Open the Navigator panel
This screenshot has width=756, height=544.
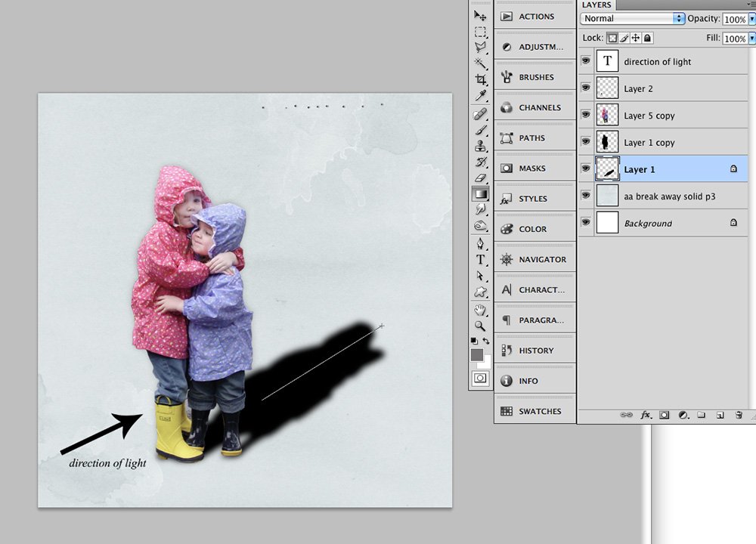click(535, 259)
